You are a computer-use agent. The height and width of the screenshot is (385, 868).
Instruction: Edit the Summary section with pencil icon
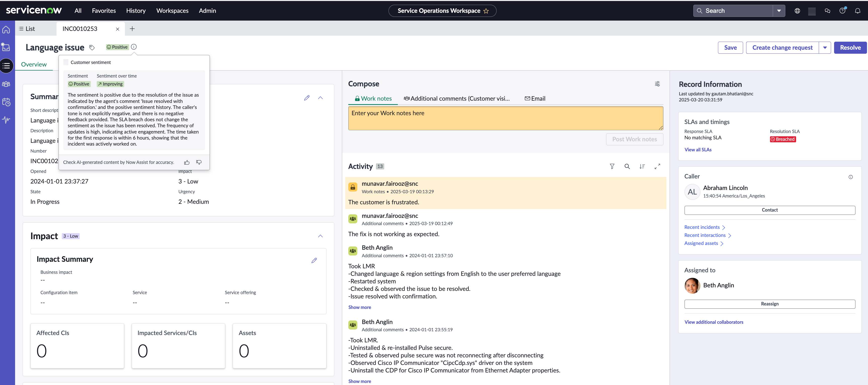tap(307, 98)
